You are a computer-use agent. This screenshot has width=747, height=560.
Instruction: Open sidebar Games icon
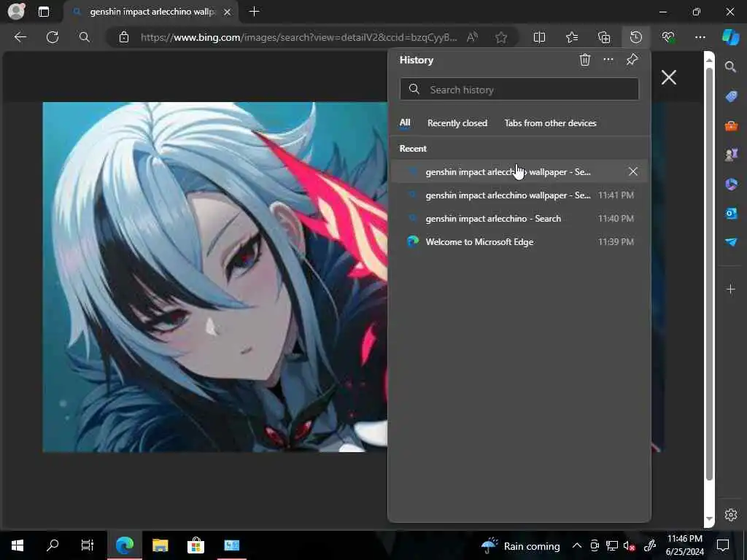(731, 155)
